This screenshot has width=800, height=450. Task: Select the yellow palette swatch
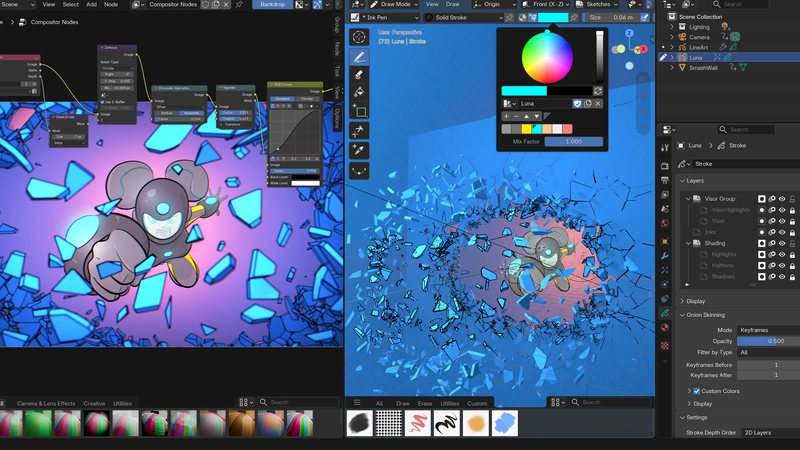click(x=526, y=129)
